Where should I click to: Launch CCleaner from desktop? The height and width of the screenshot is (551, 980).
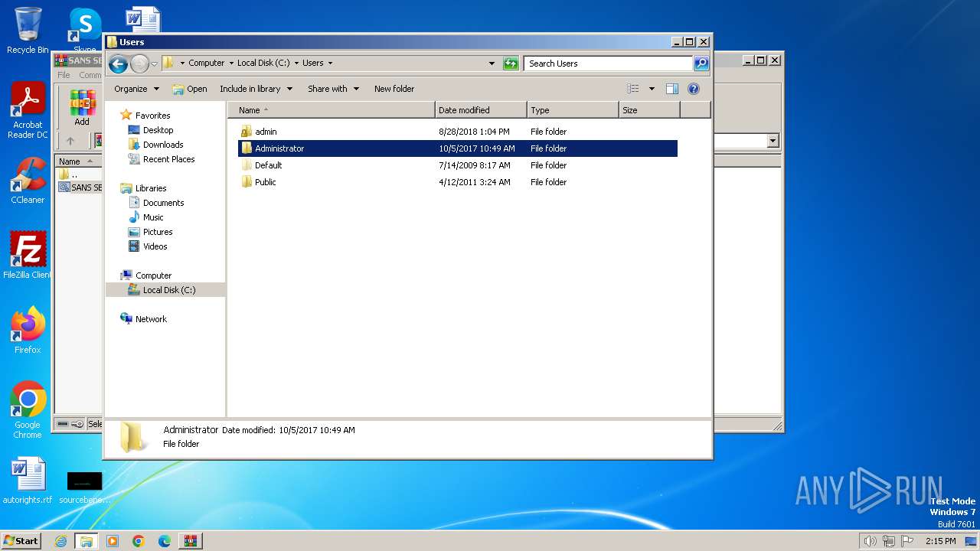28,181
